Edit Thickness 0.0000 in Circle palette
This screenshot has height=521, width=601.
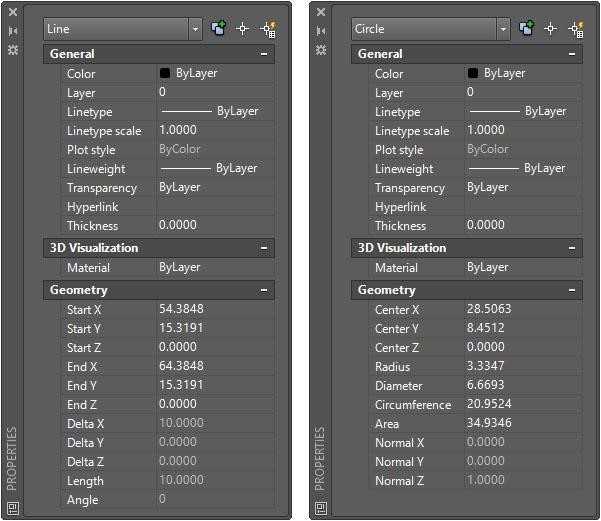tap(524, 225)
